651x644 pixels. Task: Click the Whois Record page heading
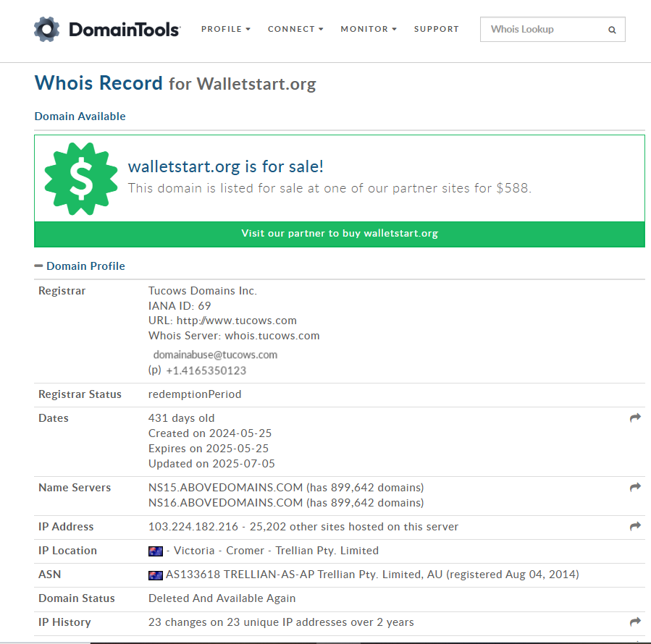click(x=175, y=83)
